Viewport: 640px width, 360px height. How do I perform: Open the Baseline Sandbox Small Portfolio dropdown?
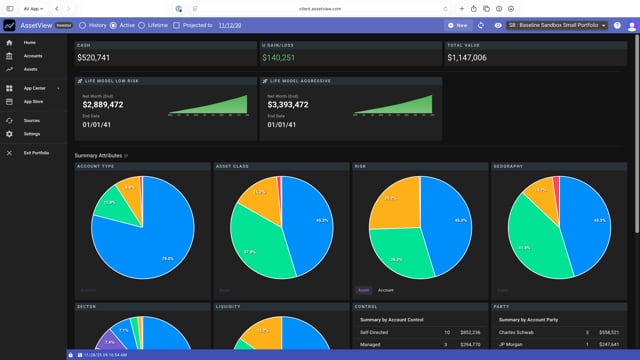tap(557, 25)
